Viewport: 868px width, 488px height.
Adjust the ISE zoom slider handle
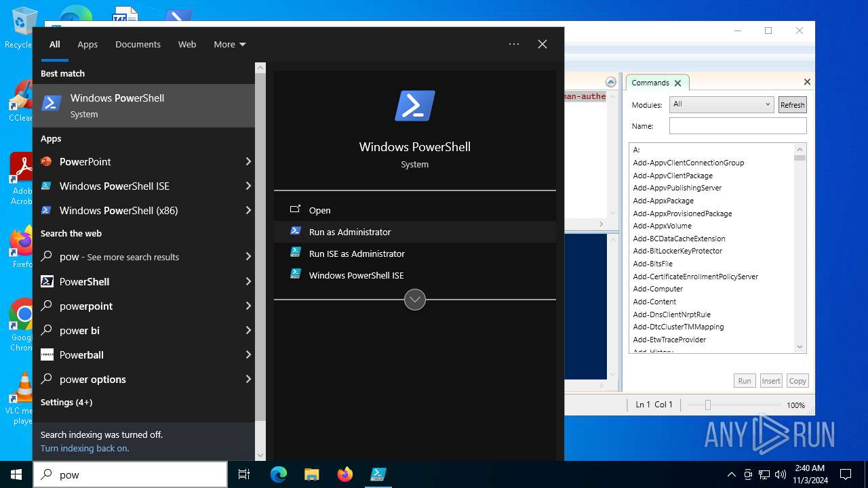pos(707,405)
